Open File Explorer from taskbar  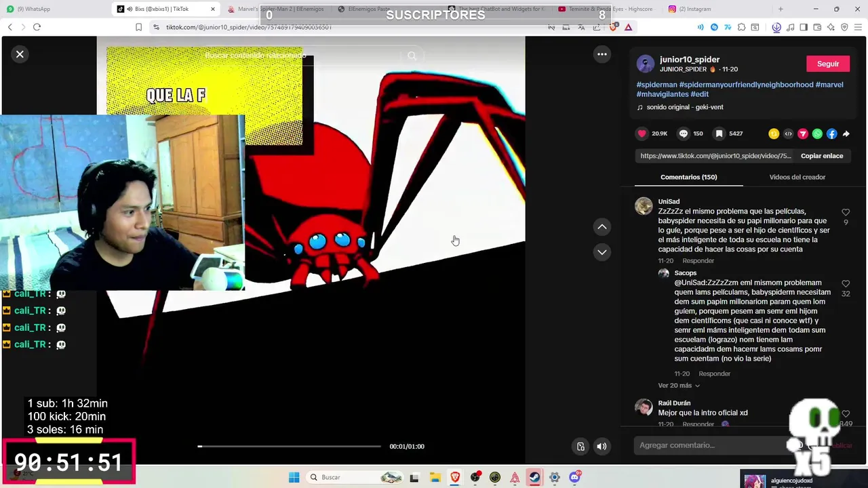435,477
